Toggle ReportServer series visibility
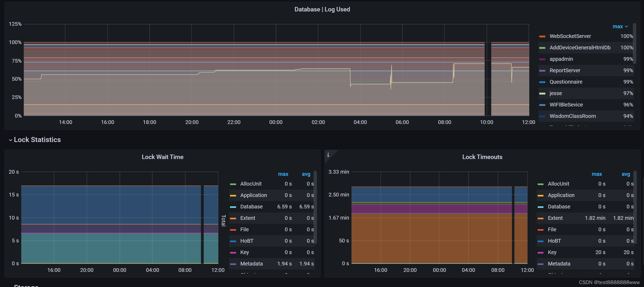 click(x=565, y=70)
